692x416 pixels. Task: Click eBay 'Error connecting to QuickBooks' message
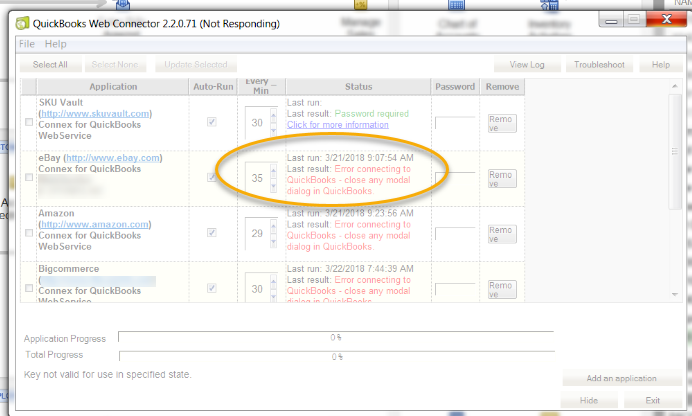(x=349, y=180)
